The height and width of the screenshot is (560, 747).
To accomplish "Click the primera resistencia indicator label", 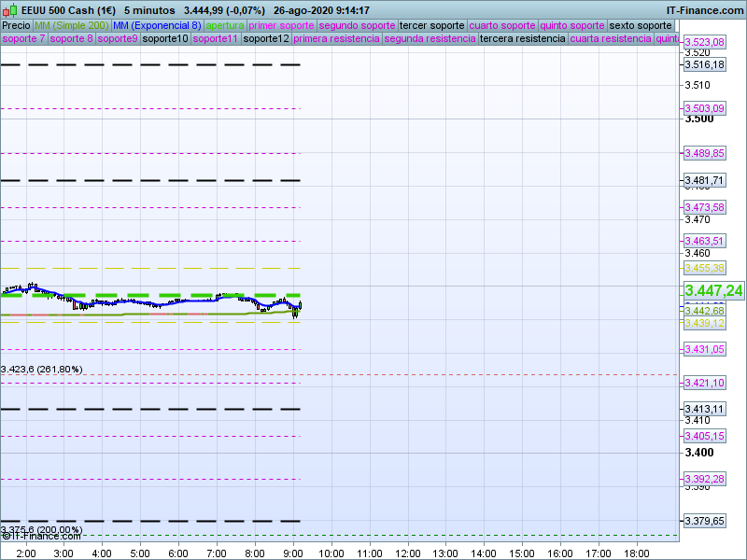I will pos(336,39).
